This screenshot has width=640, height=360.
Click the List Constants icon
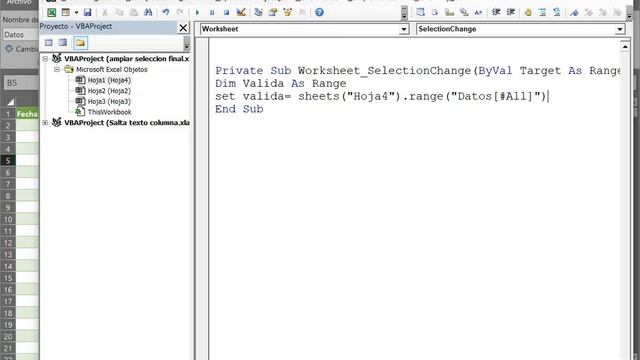[435, 12]
